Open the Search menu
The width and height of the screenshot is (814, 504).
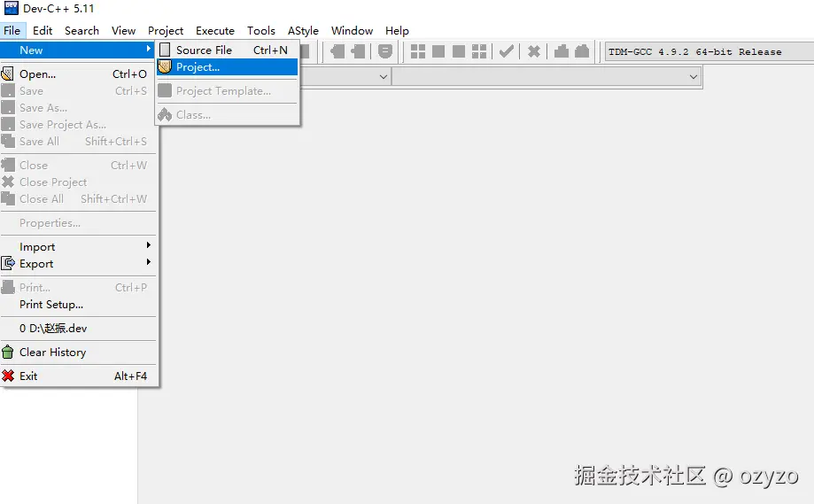click(x=81, y=31)
